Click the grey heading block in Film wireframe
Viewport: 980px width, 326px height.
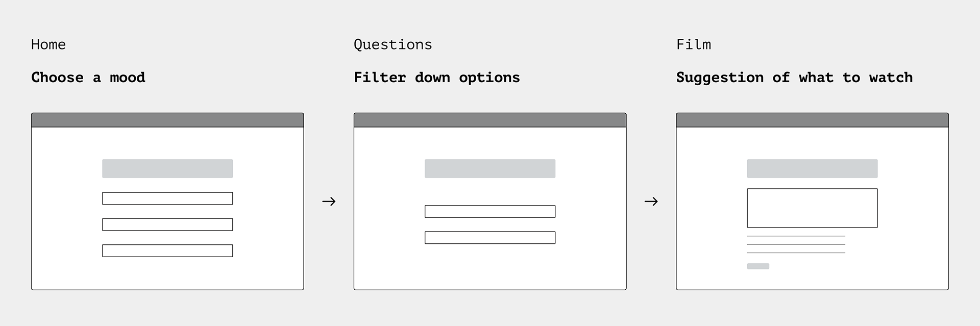pyautogui.click(x=813, y=169)
